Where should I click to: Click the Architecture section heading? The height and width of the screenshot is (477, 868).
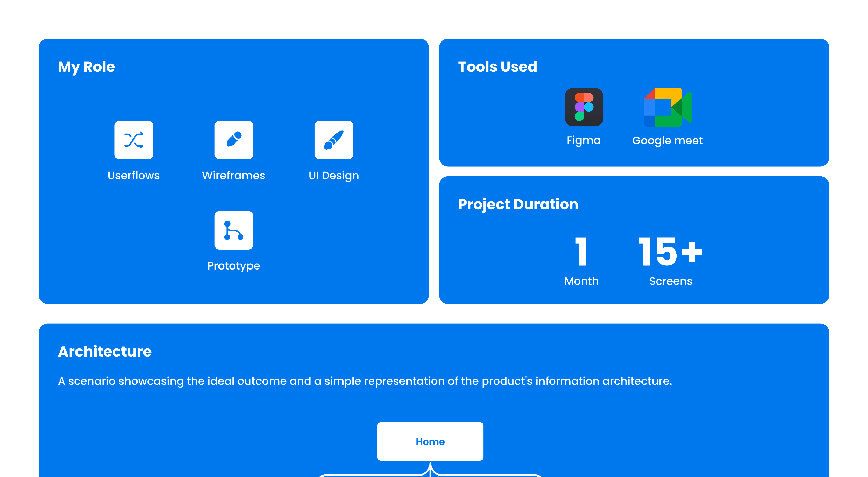coord(105,351)
